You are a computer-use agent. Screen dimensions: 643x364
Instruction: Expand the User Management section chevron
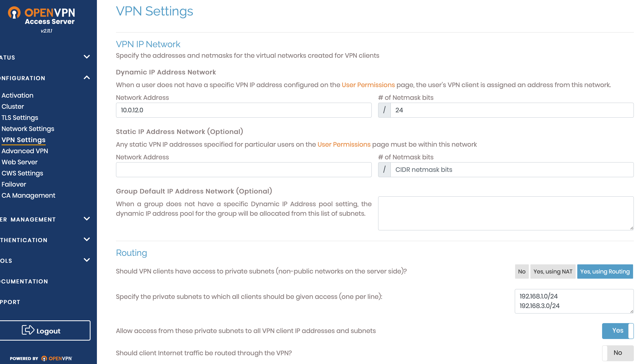87,219
